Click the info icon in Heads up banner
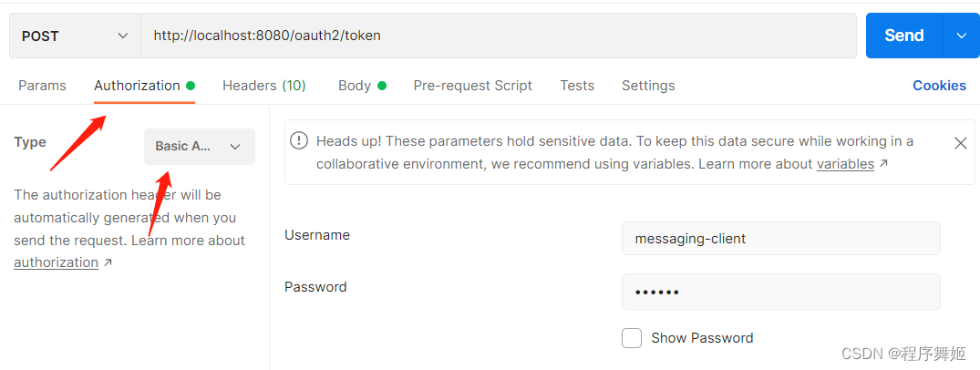The image size is (980, 370). tap(299, 141)
